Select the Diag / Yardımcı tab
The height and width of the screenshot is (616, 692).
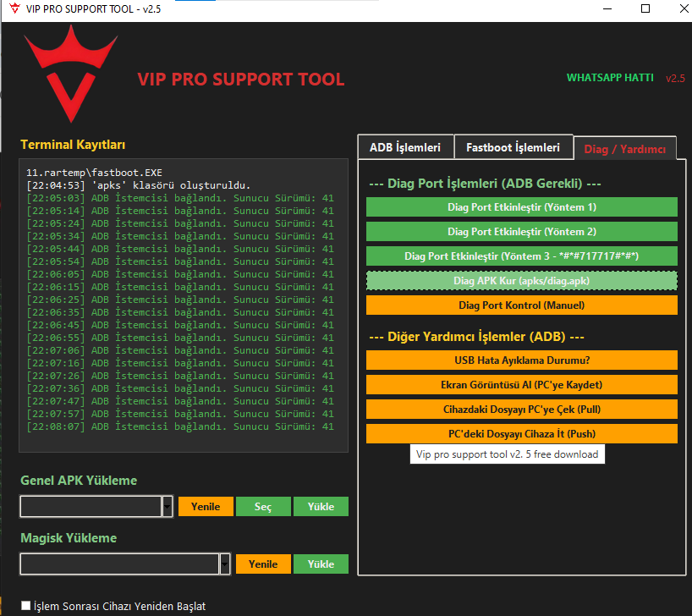[x=625, y=148]
